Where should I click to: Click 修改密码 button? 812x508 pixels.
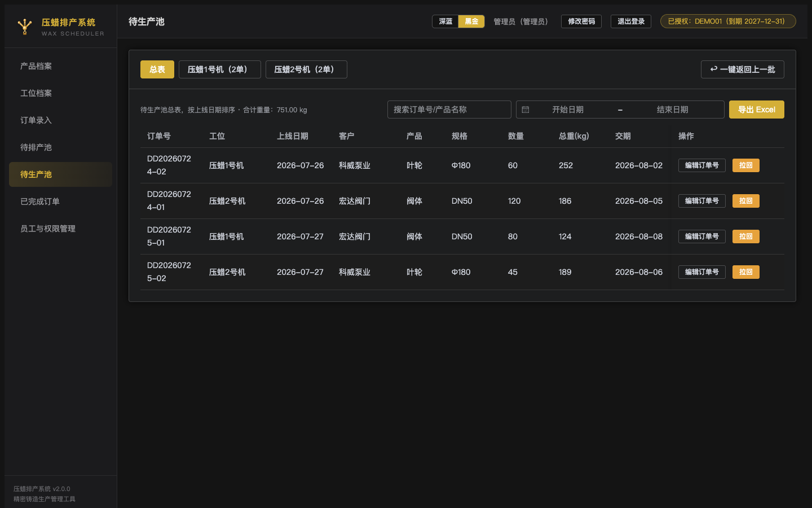(x=581, y=21)
